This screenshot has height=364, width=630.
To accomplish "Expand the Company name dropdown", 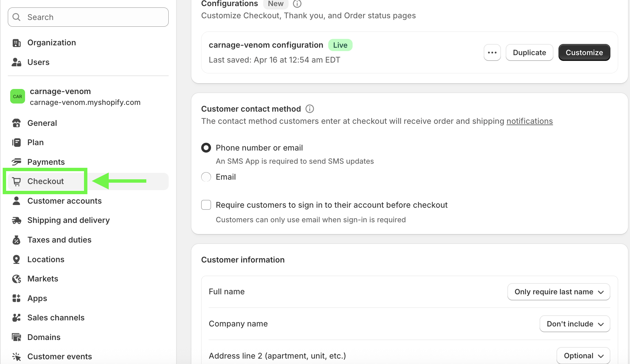I will coord(574,324).
